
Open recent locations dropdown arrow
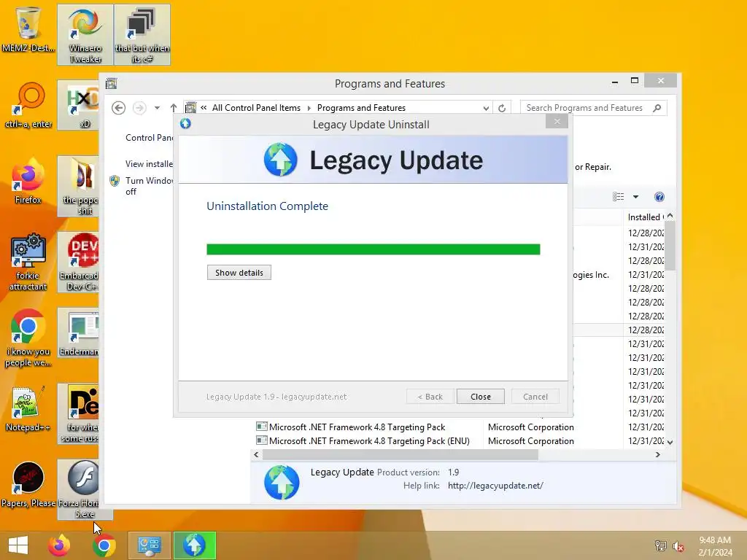point(157,108)
